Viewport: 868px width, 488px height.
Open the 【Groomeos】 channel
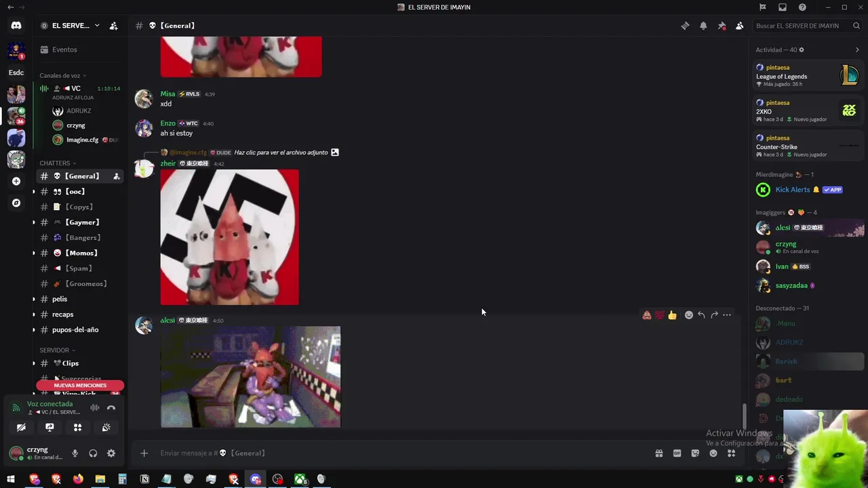[80, 284]
